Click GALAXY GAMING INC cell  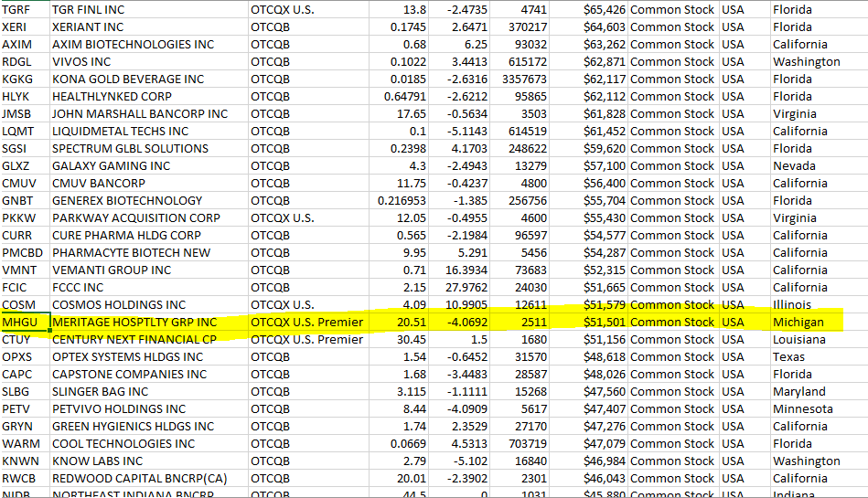pyautogui.click(x=149, y=166)
